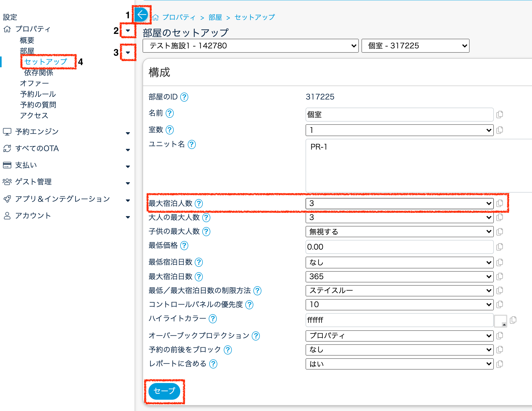Open the 個室 - 317225 room dropdown
Image resolution: width=532 pixels, height=411 pixels.
point(415,46)
